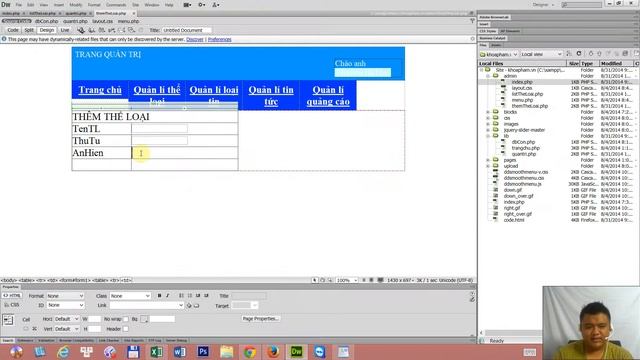Open the Insert menu

59,5
